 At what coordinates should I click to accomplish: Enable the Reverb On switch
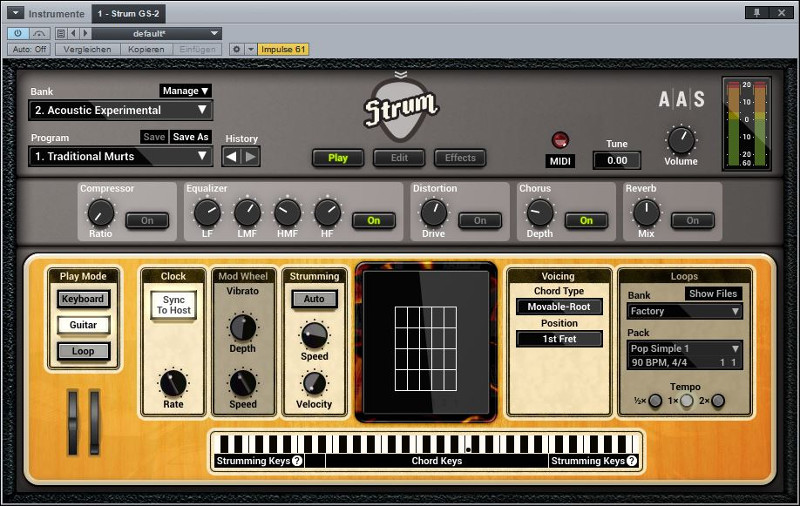point(693,220)
